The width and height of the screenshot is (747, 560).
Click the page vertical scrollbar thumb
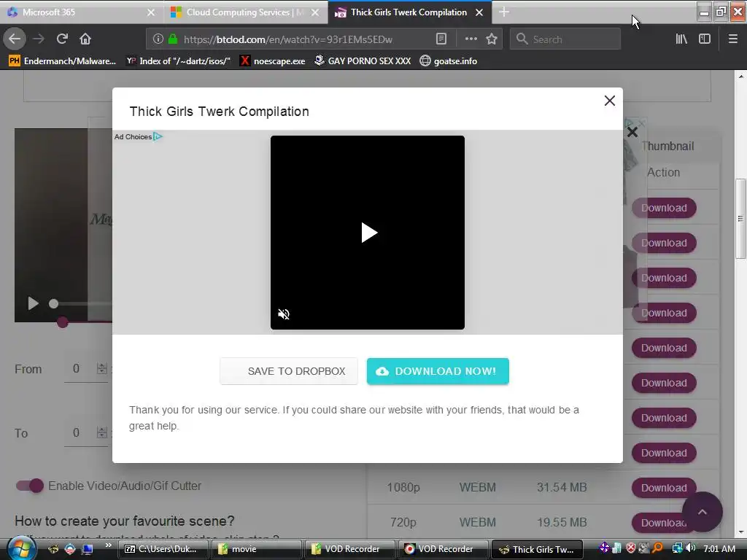[x=740, y=219]
